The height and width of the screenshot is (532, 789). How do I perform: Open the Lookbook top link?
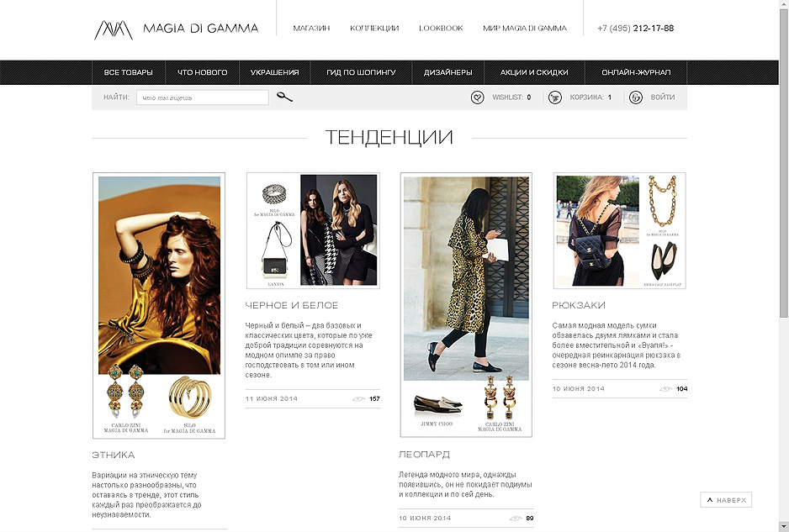coord(441,29)
